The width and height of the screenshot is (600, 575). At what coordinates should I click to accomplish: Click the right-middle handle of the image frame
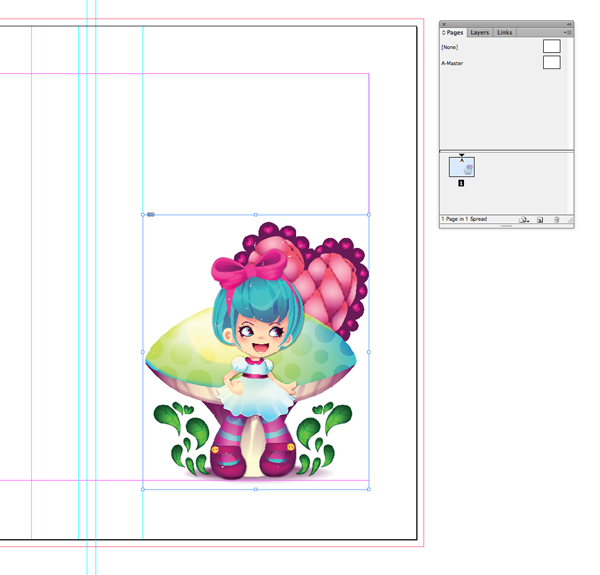368,352
